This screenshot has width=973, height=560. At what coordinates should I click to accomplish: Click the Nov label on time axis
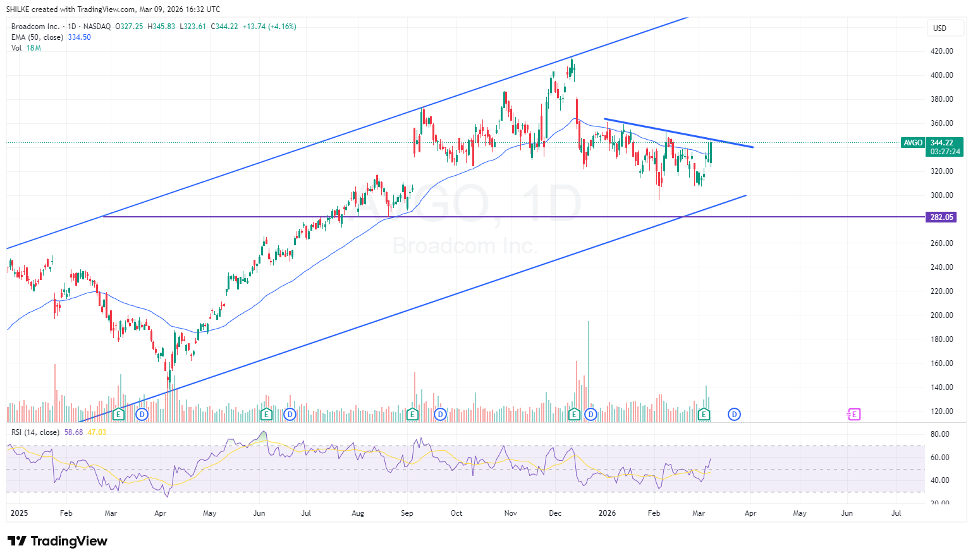tap(511, 513)
